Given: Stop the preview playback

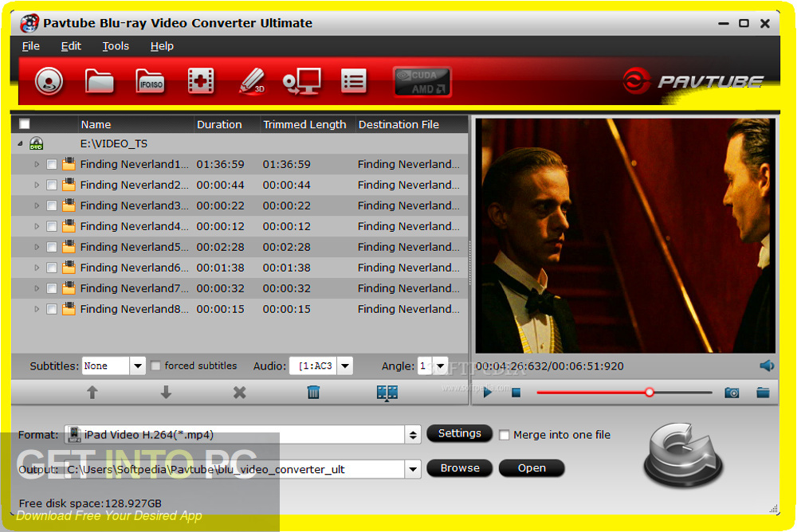Looking at the screenshot, I should tap(516, 393).
